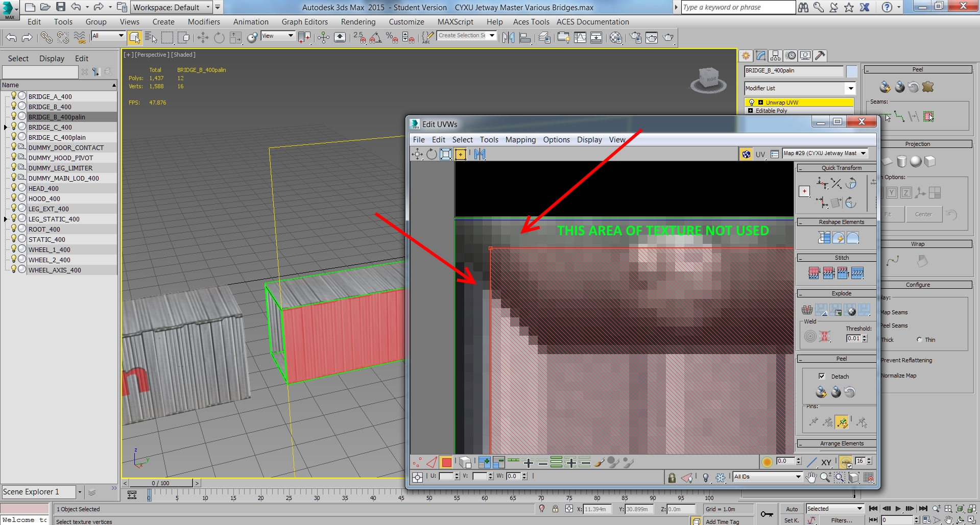Activate Polygon sub-object mode in Edit UVWs

pos(446,462)
